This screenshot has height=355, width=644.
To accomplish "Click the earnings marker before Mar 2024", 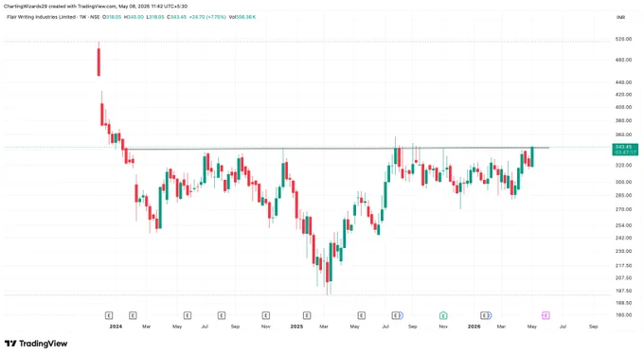I will click(x=133, y=315).
